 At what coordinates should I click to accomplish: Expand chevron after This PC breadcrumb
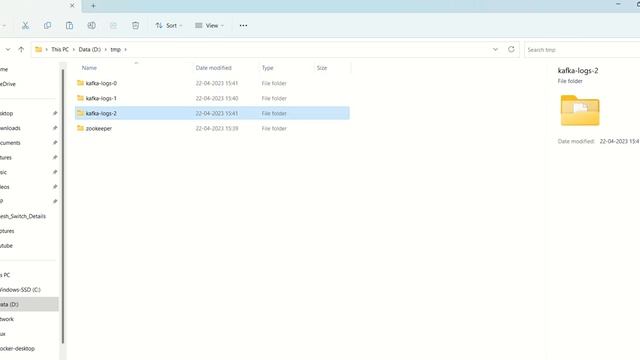tap(74, 49)
